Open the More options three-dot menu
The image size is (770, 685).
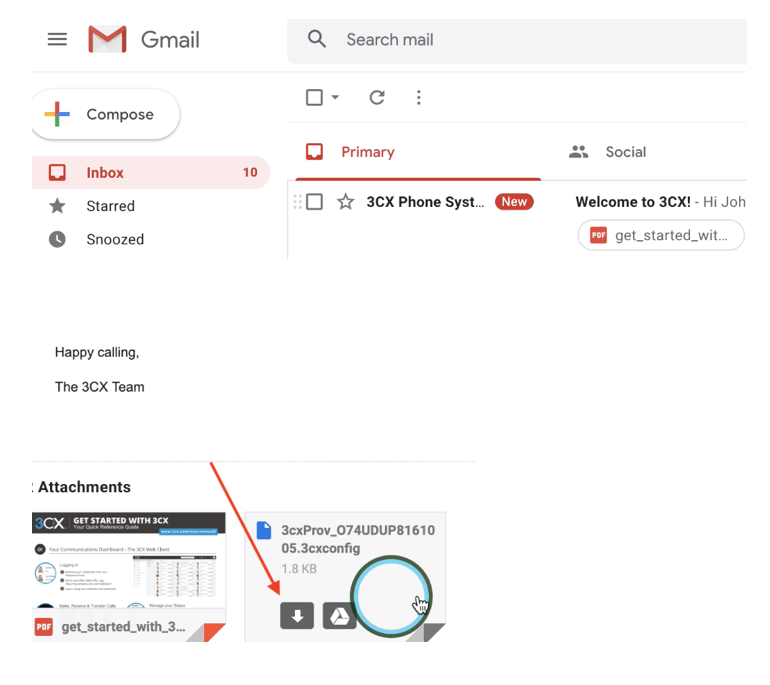click(419, 97)
